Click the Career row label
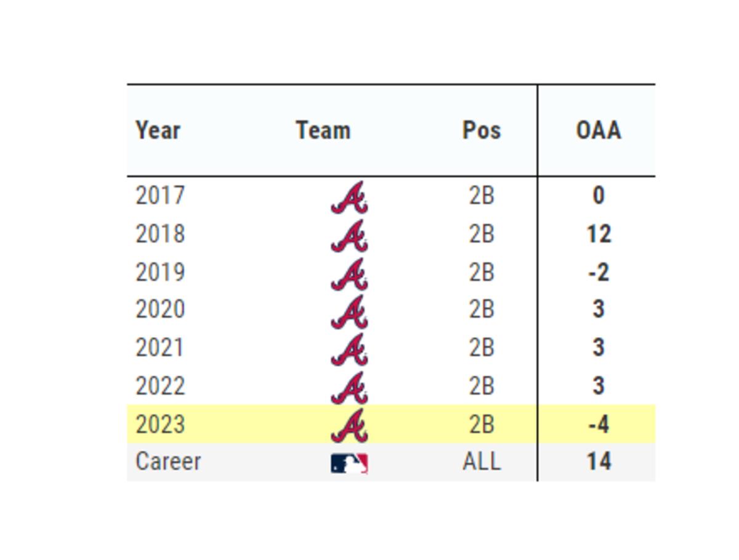The width and height of the screenshot is (739, 560). [168, 462]
